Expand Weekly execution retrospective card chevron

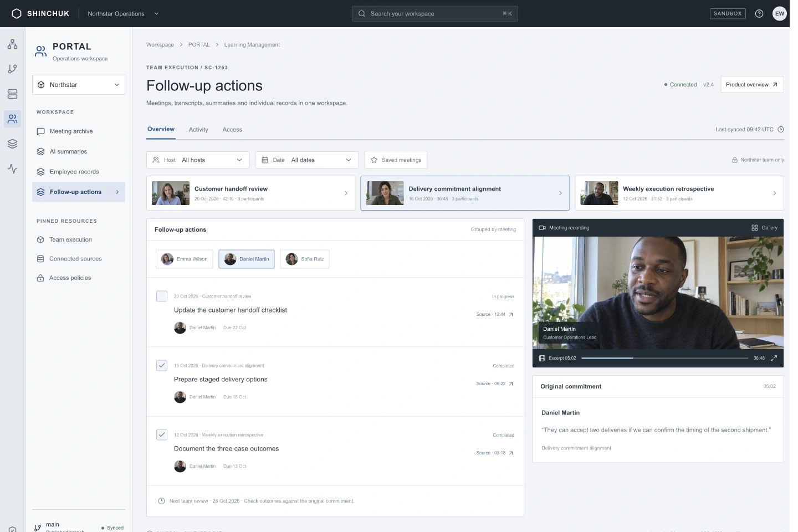[x=774, y=193]
